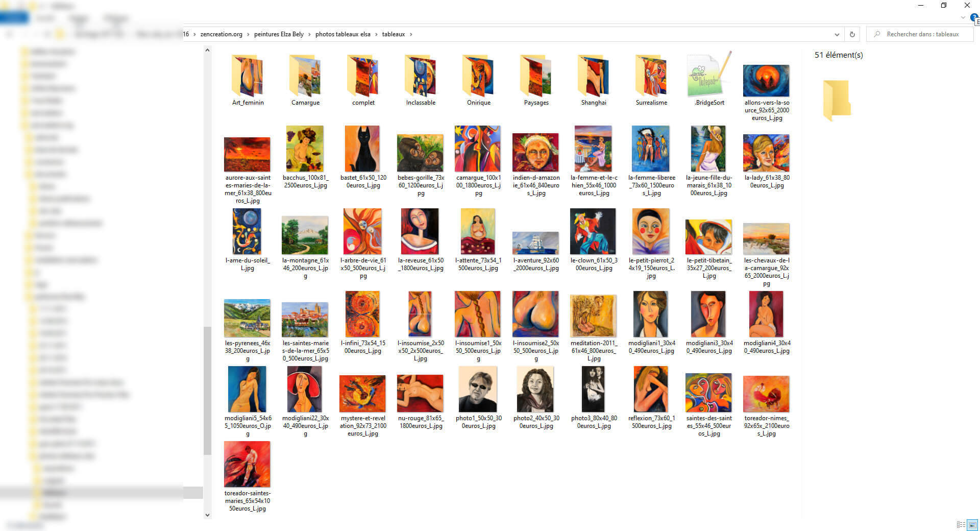Open the Art_feminin folder
980x531 pixels.
coord(248,77)
